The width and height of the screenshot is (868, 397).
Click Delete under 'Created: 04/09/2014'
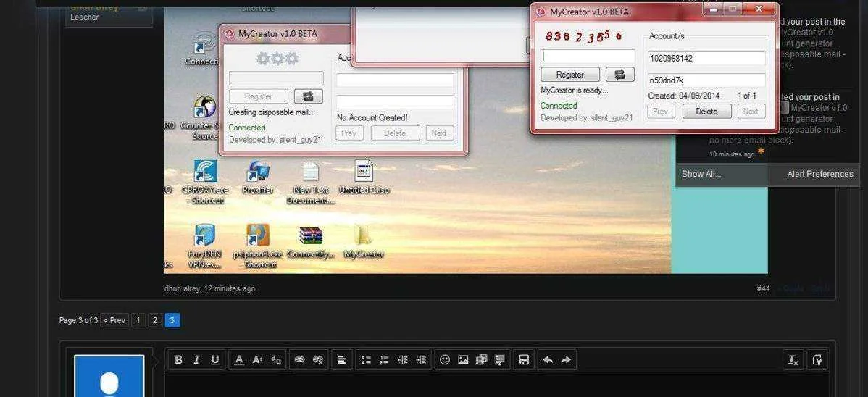click(x=706, y=112)
